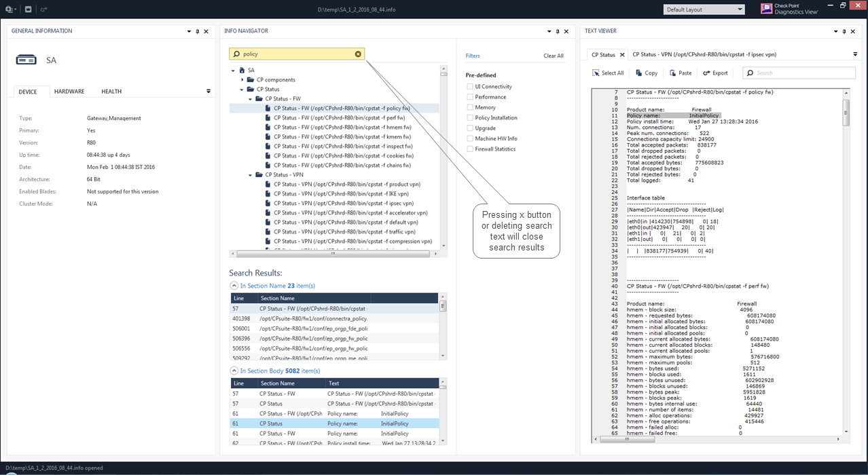Select tree item cpstat -f perf fw
The width and height of the screenshot is (868, 475).
click(339, 118)
